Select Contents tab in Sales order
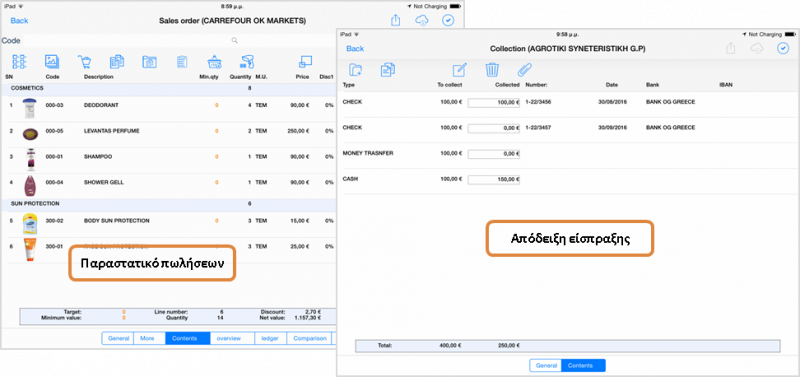 pos(187,338)
